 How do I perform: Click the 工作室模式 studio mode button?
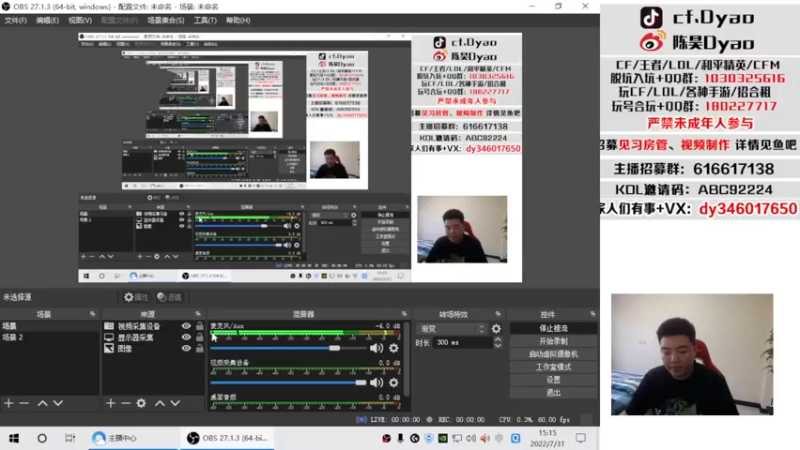coord(553,367)
